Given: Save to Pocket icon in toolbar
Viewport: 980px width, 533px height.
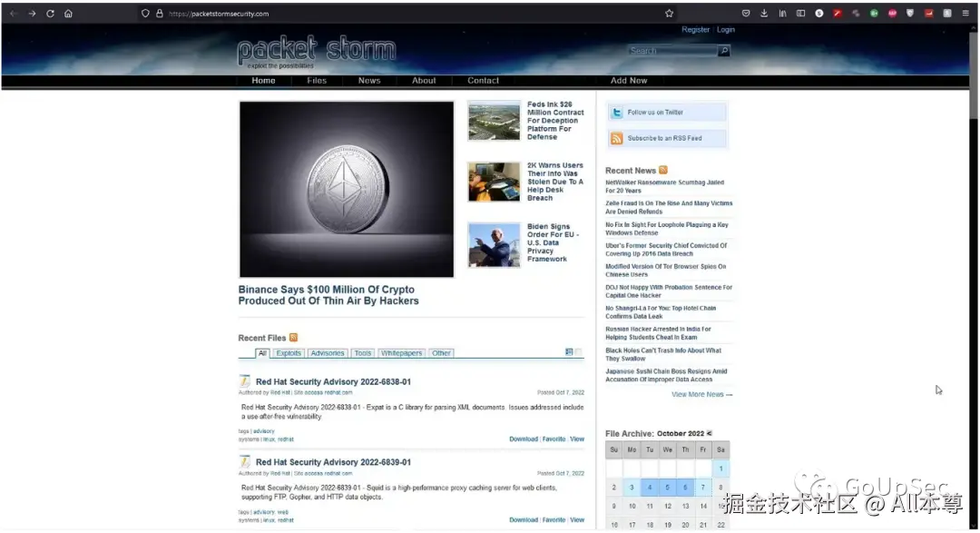Looking at the screenshot, I should point(746,13).
